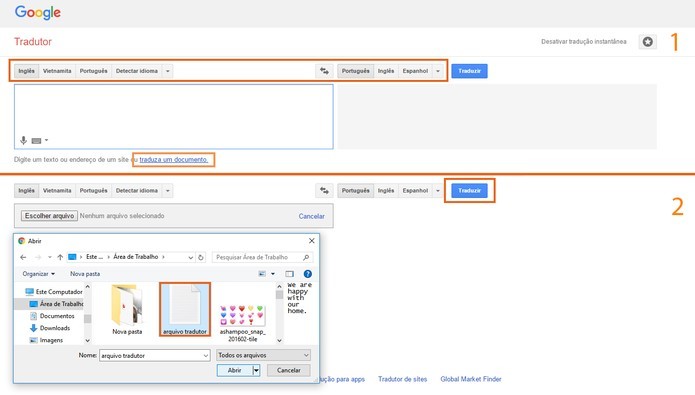Open target language dropdown after Espanhol, file-upload view

click(438, 191)
